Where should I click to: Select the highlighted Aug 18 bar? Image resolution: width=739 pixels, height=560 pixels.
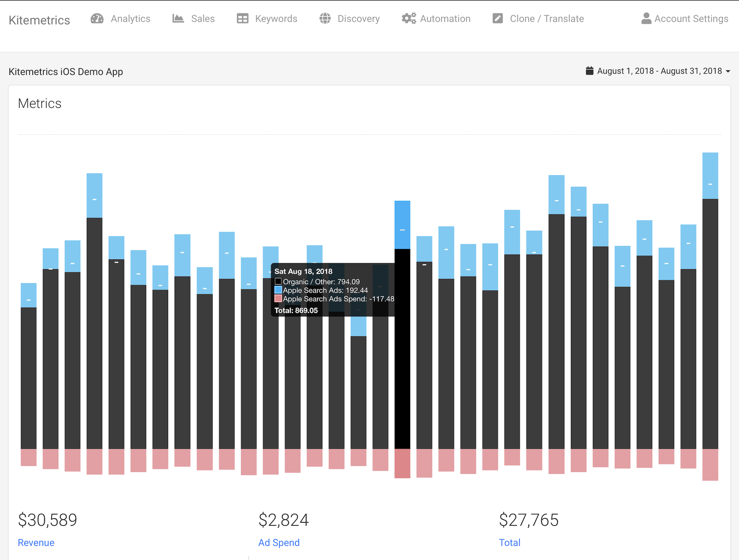tap(402, 349)
